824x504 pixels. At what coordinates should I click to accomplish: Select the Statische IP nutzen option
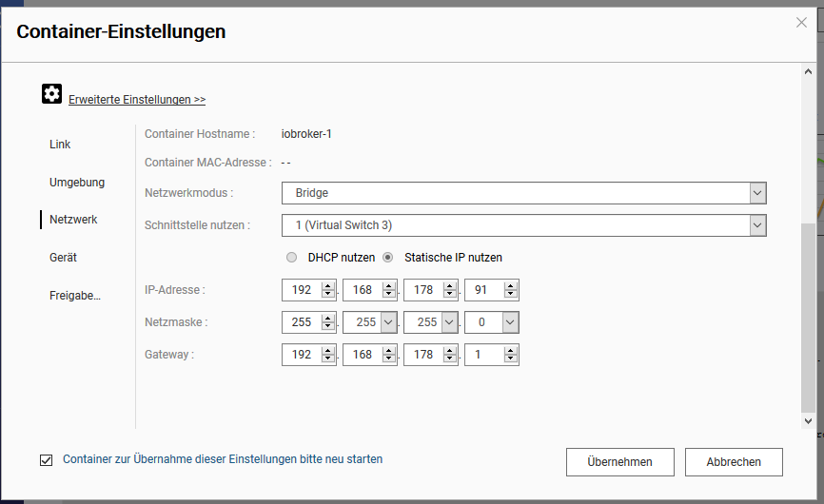(x=388, y=258)
